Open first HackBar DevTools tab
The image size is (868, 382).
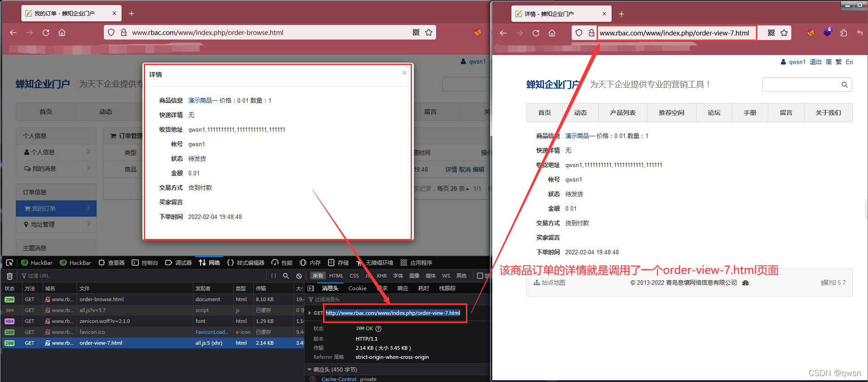pyautogui.click(x=37, y=263)
